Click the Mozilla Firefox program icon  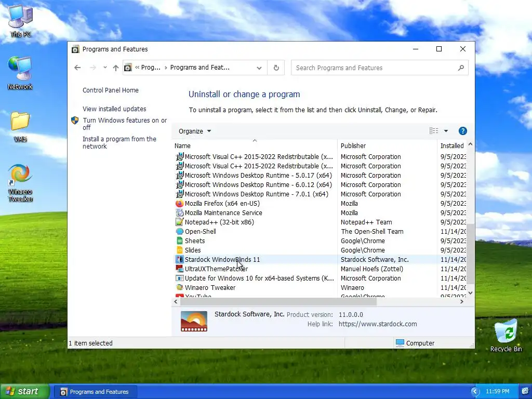coord(179,204)
